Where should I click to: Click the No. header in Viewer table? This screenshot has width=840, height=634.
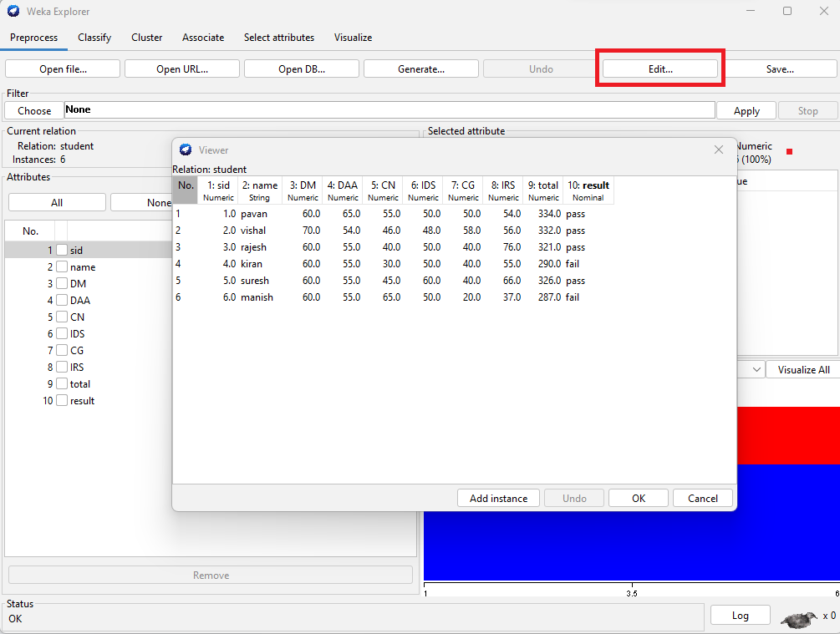[186, 190]
